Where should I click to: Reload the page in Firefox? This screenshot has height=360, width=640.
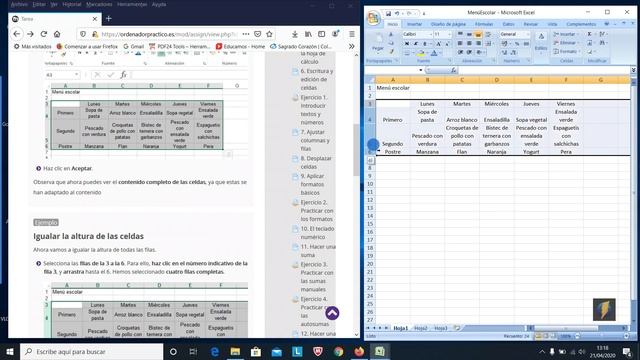point(44,34)
